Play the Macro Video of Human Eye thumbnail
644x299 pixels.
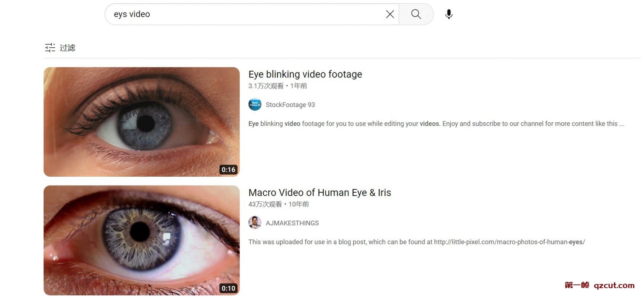point(142,240)
